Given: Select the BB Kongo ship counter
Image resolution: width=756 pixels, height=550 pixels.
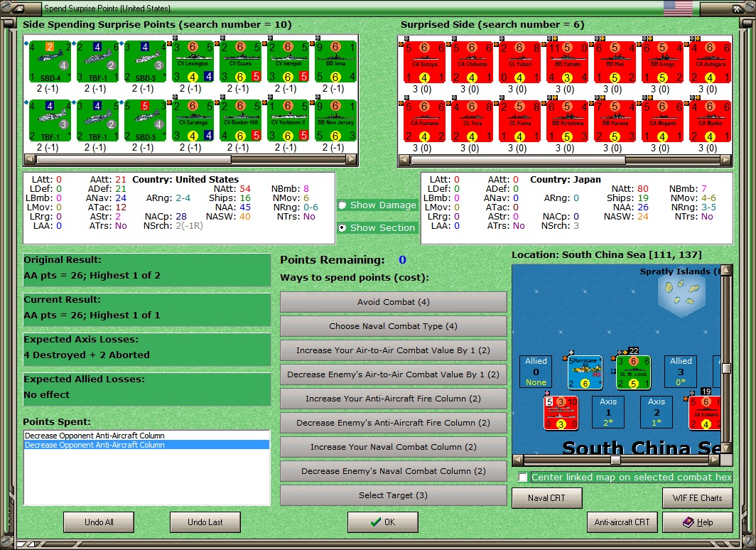Looking at the screenshot, I should 662,63.
